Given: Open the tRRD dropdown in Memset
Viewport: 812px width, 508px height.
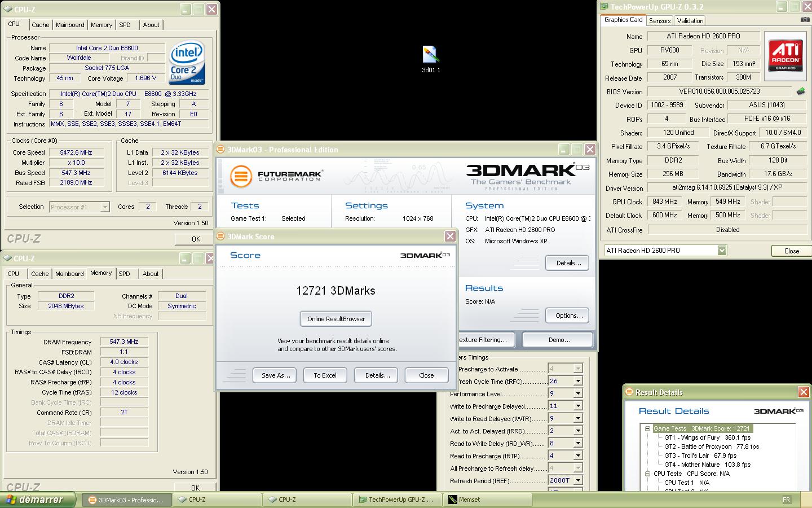Looking at the screenshot, I should tap(577, 431).
